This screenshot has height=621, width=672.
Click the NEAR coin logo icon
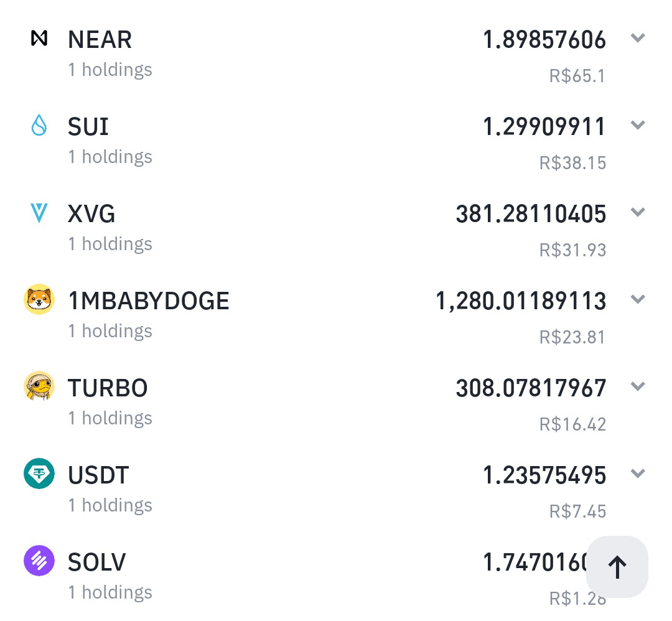(39, 39)
